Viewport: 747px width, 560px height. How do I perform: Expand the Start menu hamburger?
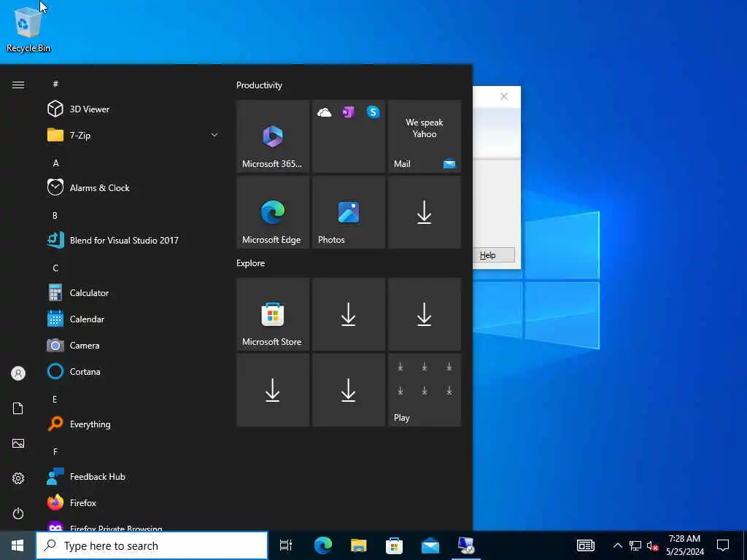point(18,85)
